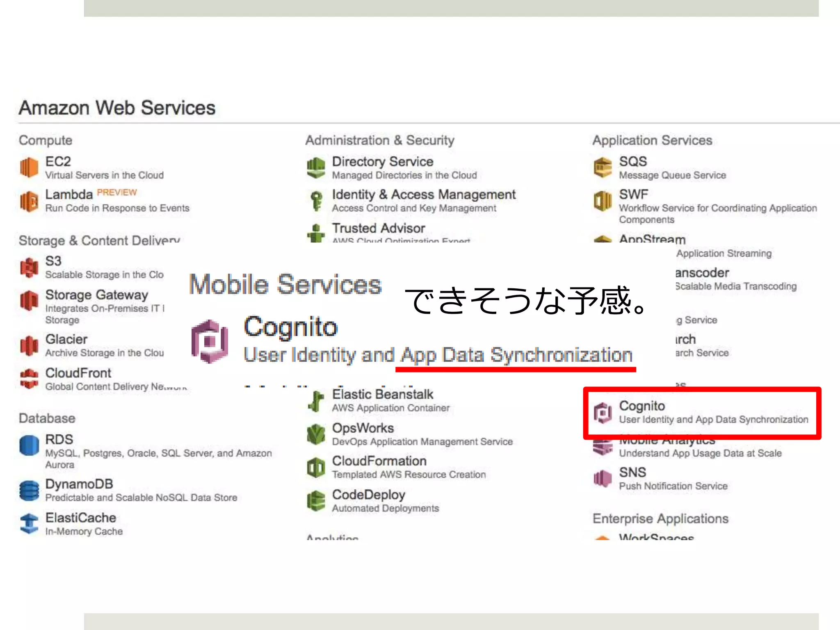Open the EC2 link

(x=58, y=162)
